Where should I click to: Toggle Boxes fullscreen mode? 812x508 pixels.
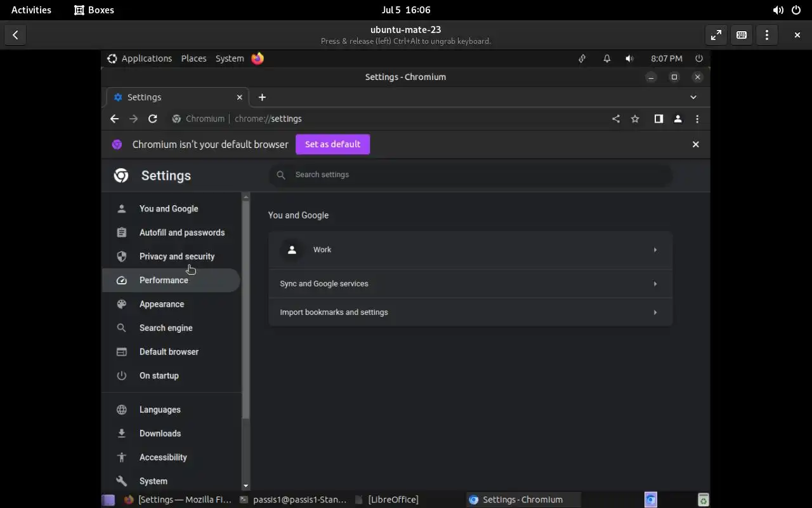[x=716, y=35]
